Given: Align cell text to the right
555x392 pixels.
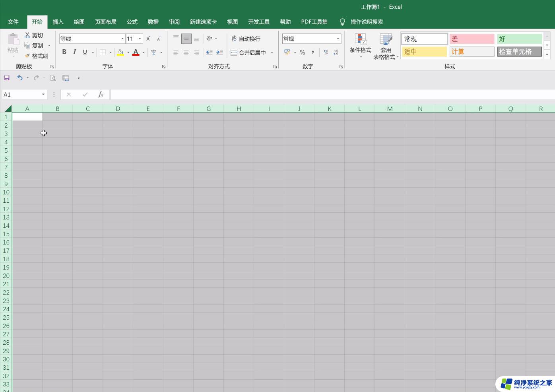Looking at the screenshot, I should pos(196,52).
